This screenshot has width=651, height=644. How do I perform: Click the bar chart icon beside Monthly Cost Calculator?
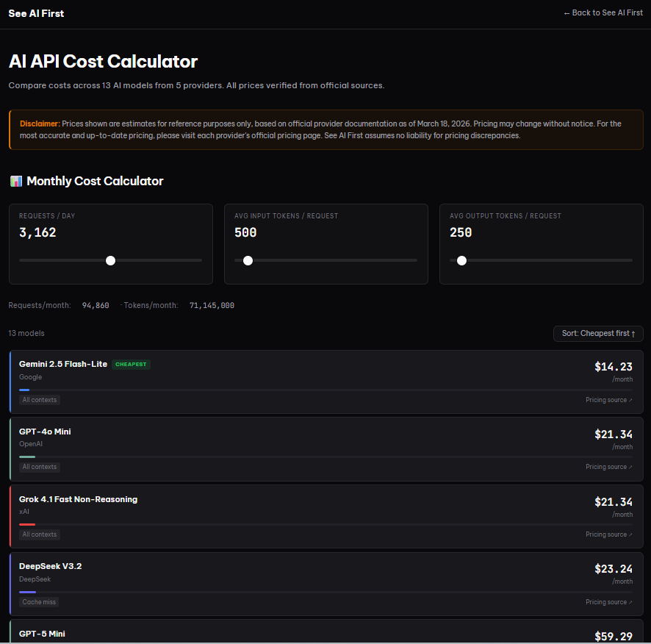[15, 181]
